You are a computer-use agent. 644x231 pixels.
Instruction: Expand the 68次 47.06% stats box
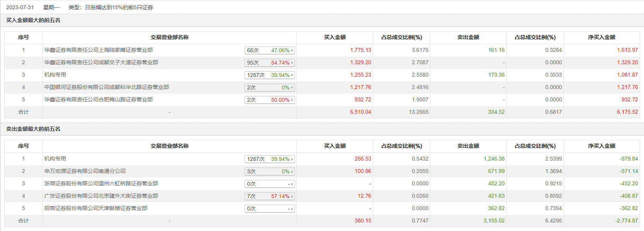click(x=270, y=50)
